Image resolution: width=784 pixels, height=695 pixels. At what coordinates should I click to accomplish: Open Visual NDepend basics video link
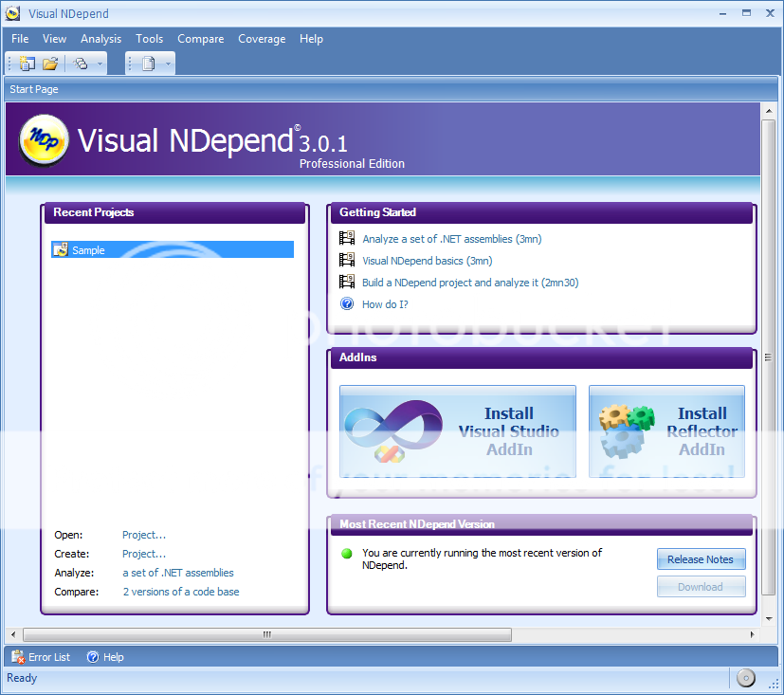pyautogui.click(x=428, y=261)
